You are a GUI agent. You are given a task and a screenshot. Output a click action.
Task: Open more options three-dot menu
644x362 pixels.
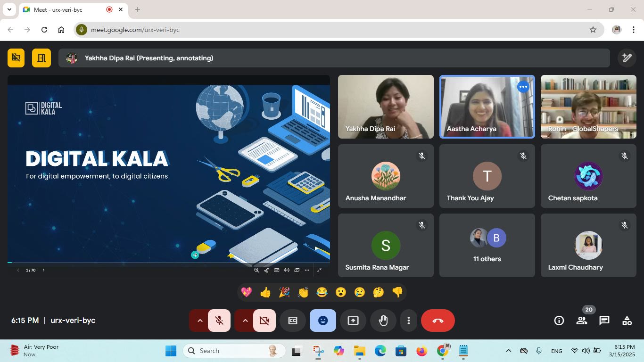[408, 321]
